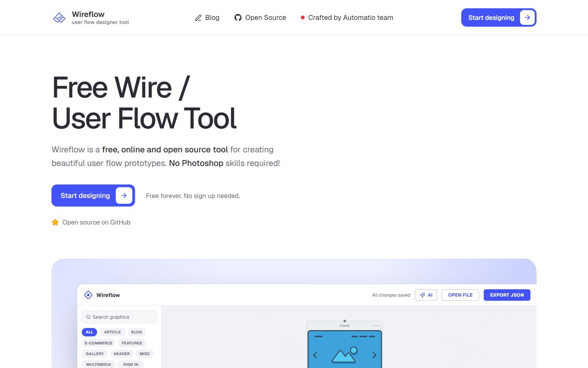Screen dimensions: 588x368
Task: Click the Wireflow brand title in the header
Action: (88, 14)
